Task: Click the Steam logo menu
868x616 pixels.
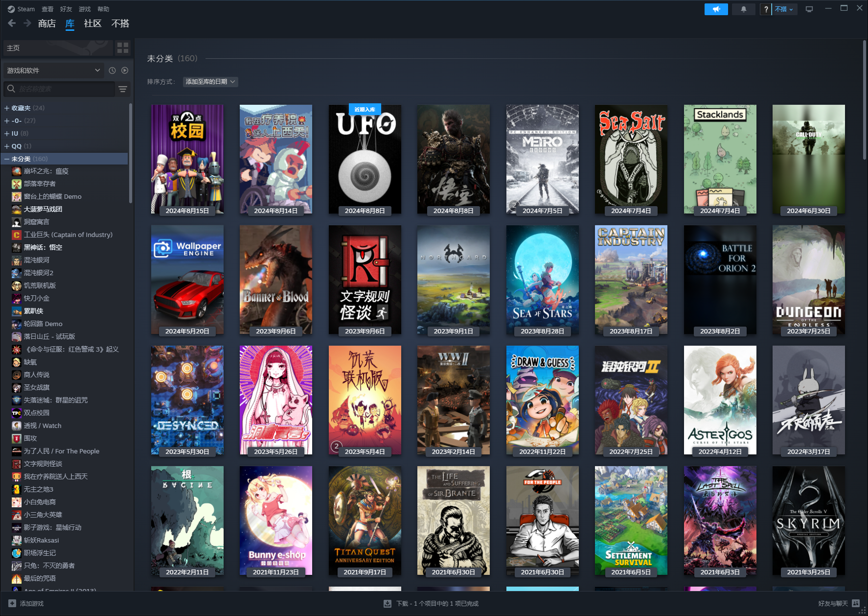Action: [x=21, y=9]
